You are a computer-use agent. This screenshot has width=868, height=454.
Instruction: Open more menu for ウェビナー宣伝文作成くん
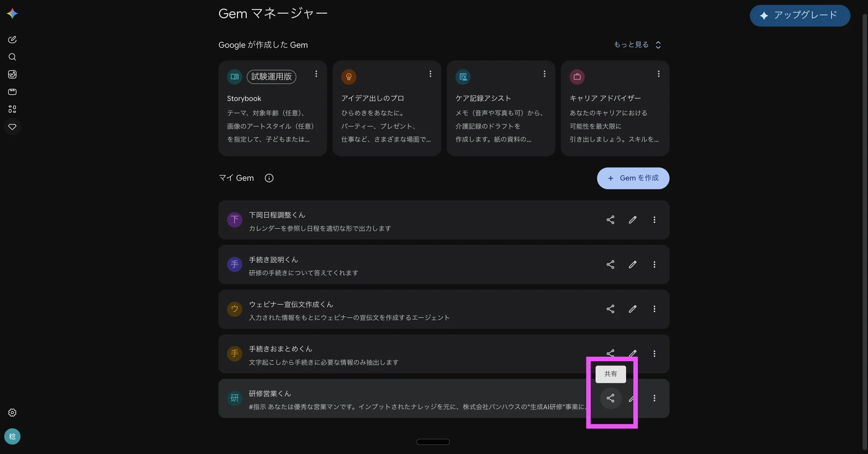coord(654,309)
